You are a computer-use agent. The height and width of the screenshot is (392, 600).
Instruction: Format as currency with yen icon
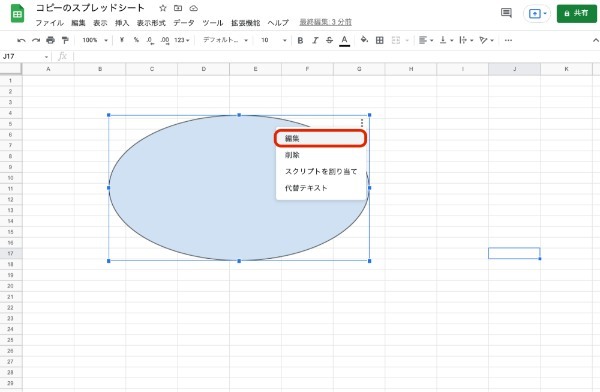click(x=122, y=40)
